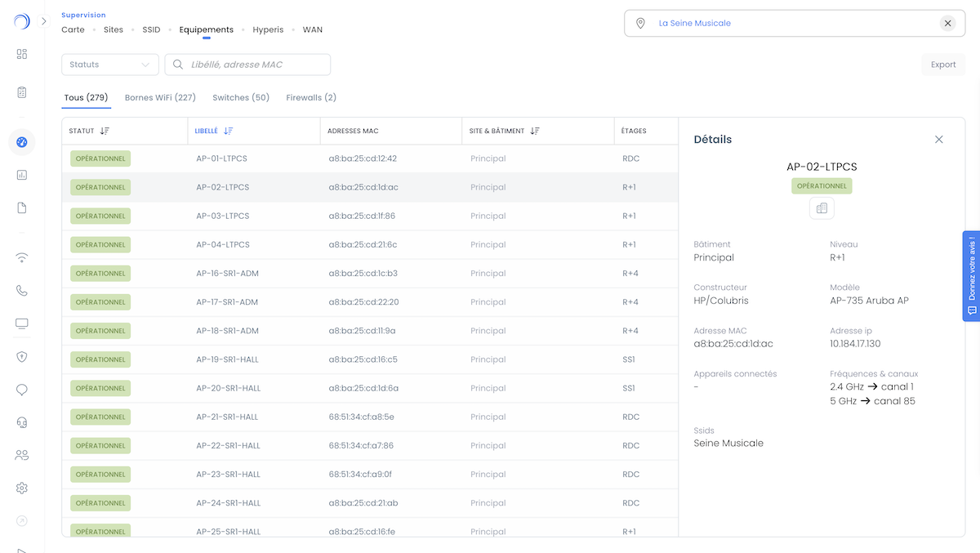
Task: Click the shield security icon in sidebar
Action: 22,357
